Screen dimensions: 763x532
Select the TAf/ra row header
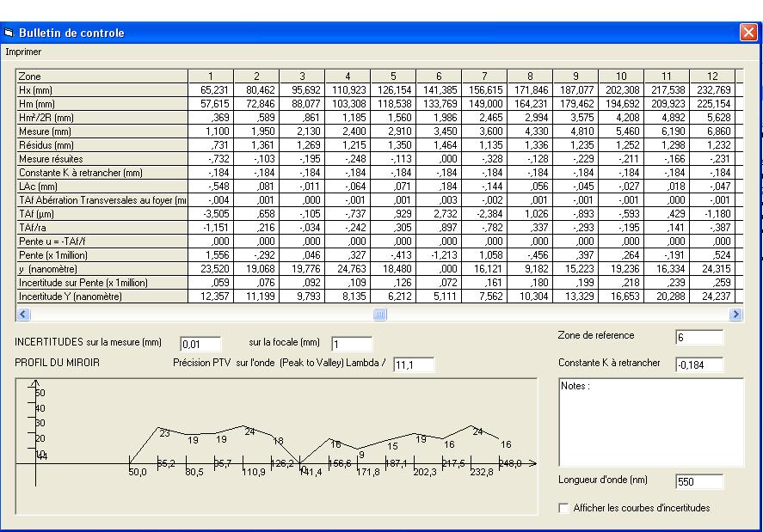pyautogui.click(x=102, y=227)
